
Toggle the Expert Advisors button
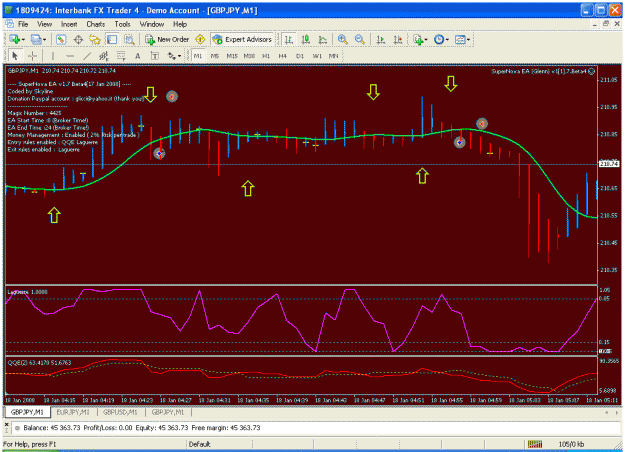tap(242, 39)
